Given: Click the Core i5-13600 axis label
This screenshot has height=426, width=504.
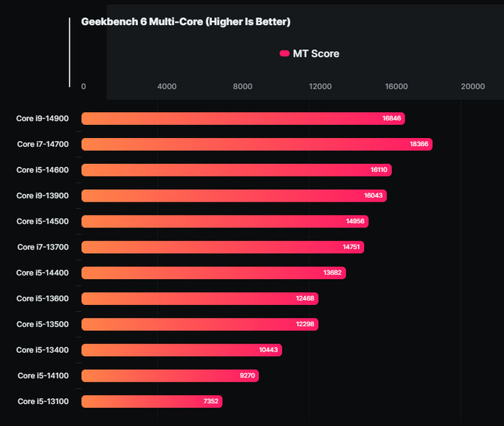Looking at the screenshot, I should point(43,299).
